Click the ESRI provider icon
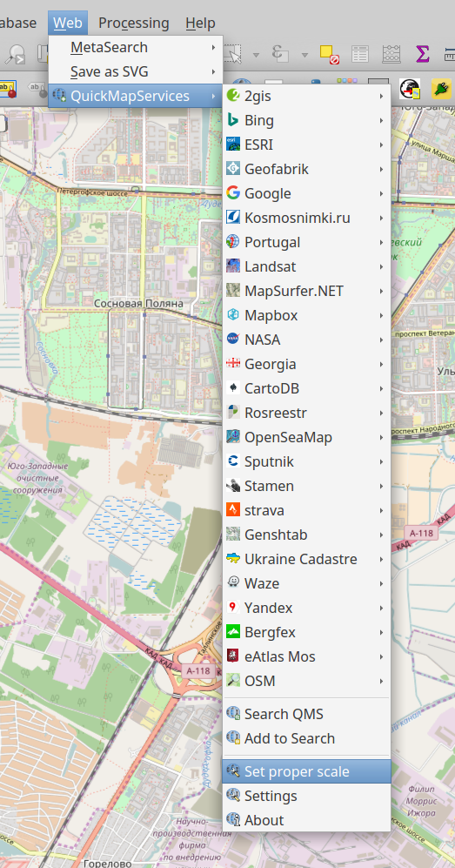This screenshot has width=455, height=868. tap(233, 145)
